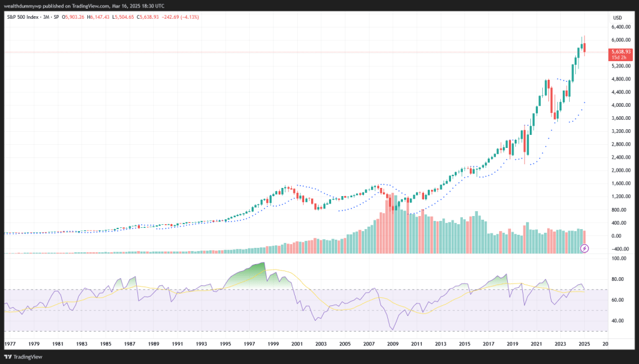Click the 2,000.00 price scale label
Screen dimensions: 639x364
pos(623,170)
